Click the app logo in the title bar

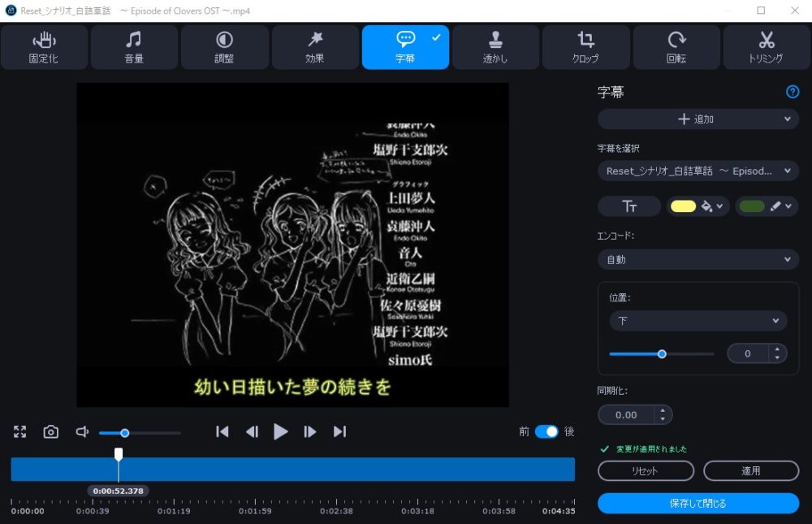11,11
